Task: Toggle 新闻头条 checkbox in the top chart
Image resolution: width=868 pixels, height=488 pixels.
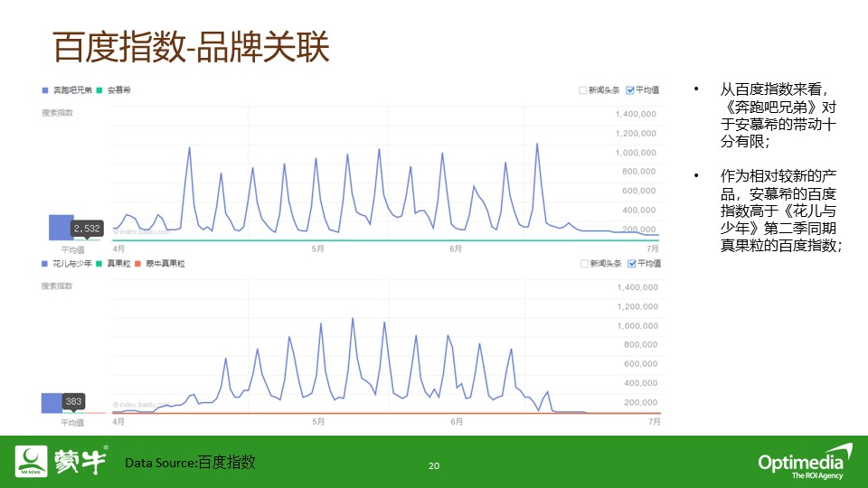Action: tap(582, 90)
